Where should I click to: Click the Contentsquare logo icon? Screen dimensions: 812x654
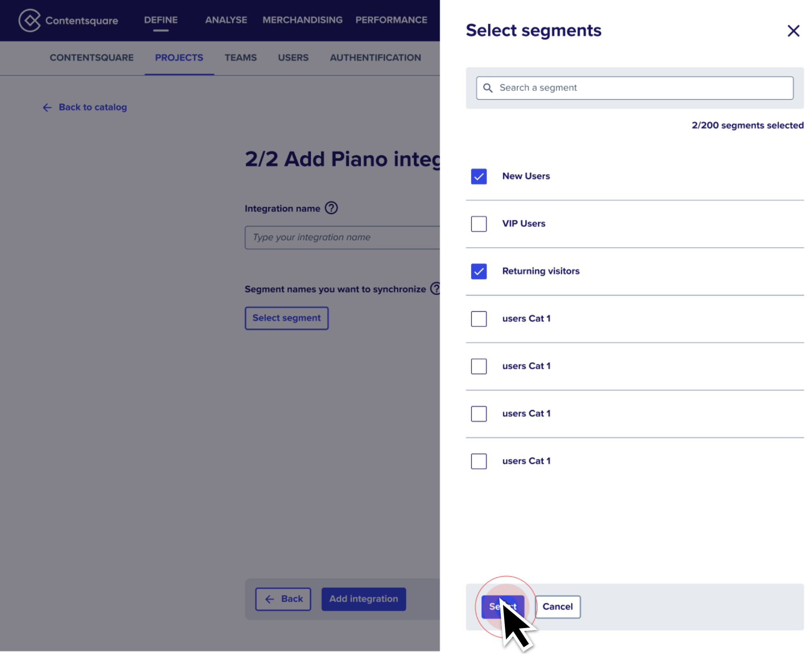click(x=30, y=20)
